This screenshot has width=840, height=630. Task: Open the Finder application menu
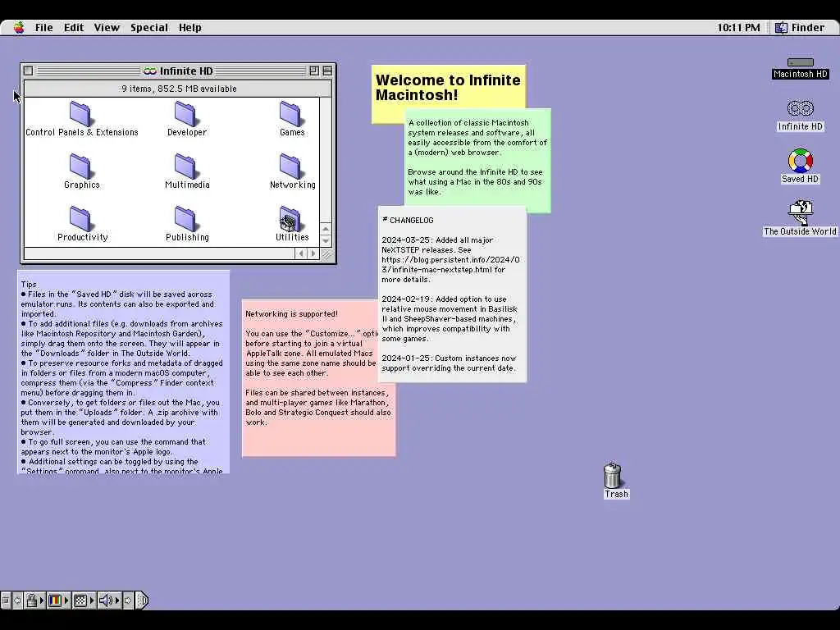[801, 27]
